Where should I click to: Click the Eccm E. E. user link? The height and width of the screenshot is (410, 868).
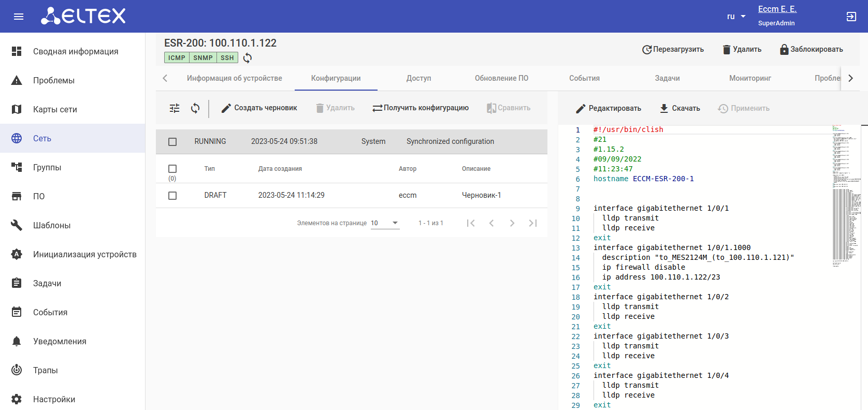777,9
